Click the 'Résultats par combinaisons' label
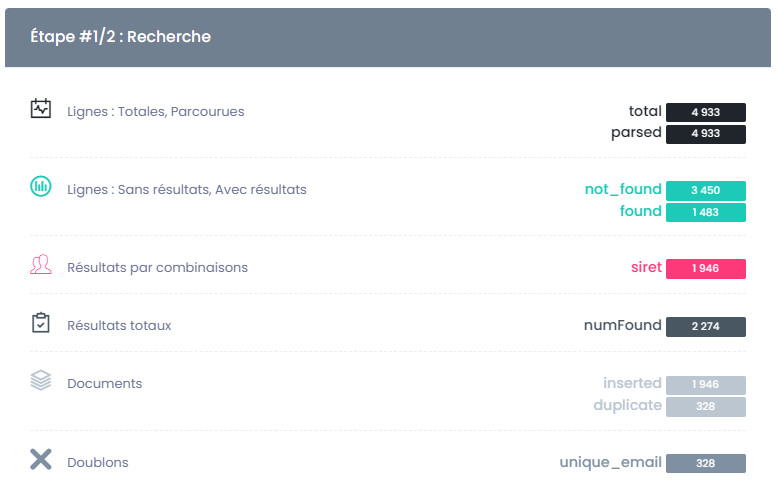Viewport: 779px width, 490px height. tap(157, 267)
